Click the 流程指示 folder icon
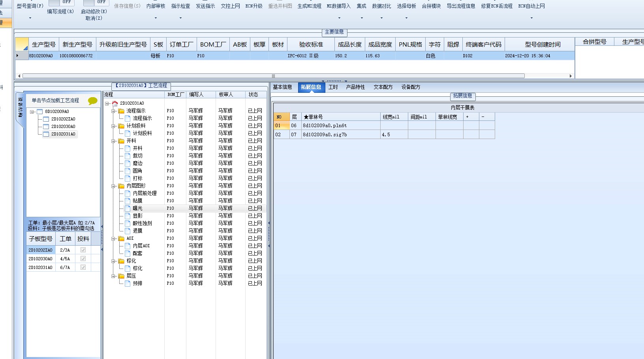Viewport: 644px width, 359px height. (x=122, y=111)
